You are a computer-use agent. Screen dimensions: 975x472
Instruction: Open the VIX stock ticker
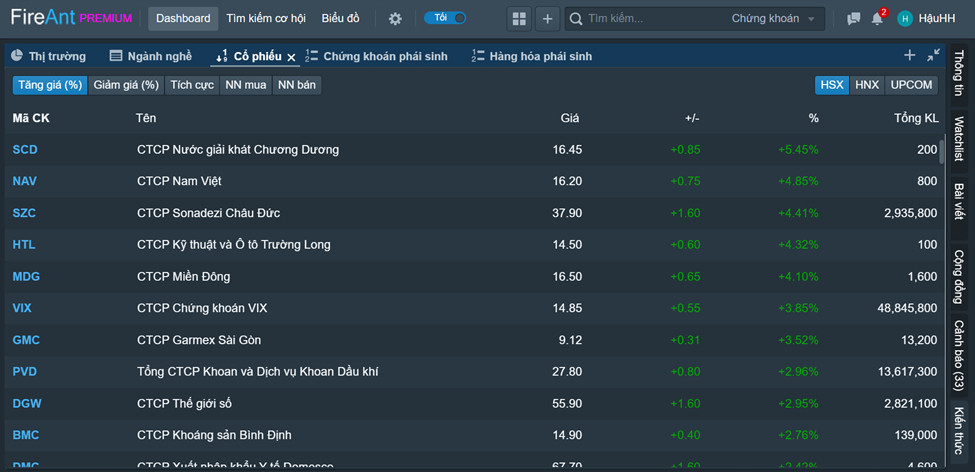(x=22, y=308)
